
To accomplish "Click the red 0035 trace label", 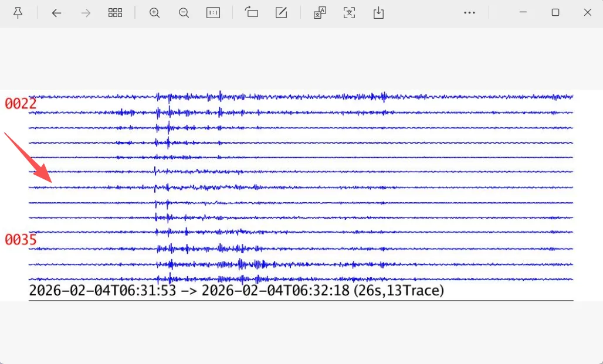I will pyautogui.click(x=21, y=240).
